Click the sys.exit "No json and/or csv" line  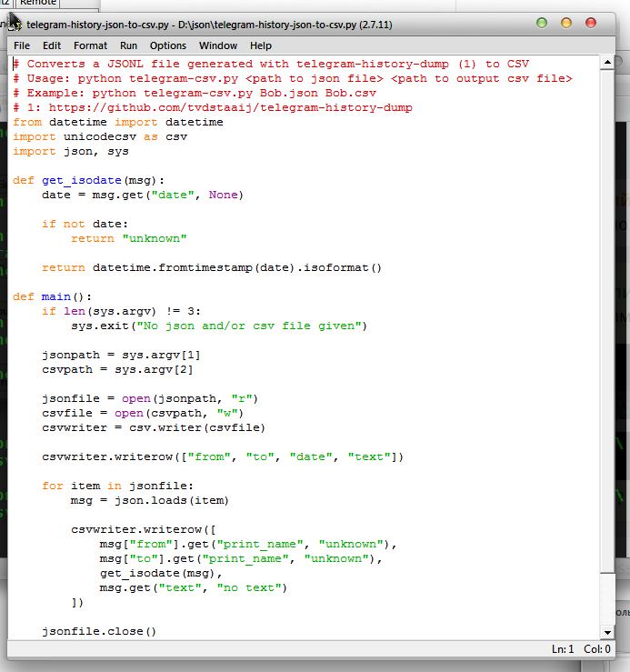click(219, 326)
